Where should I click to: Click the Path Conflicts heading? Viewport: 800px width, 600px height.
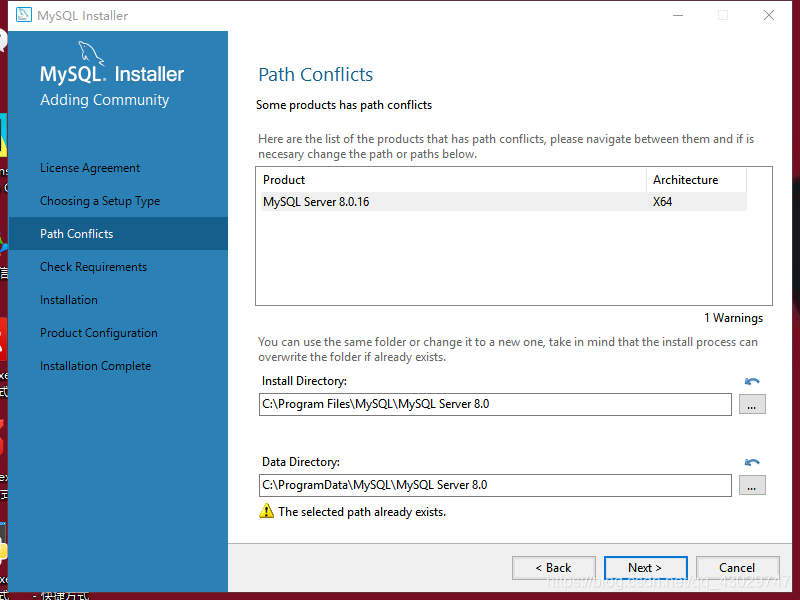point(315,74)
